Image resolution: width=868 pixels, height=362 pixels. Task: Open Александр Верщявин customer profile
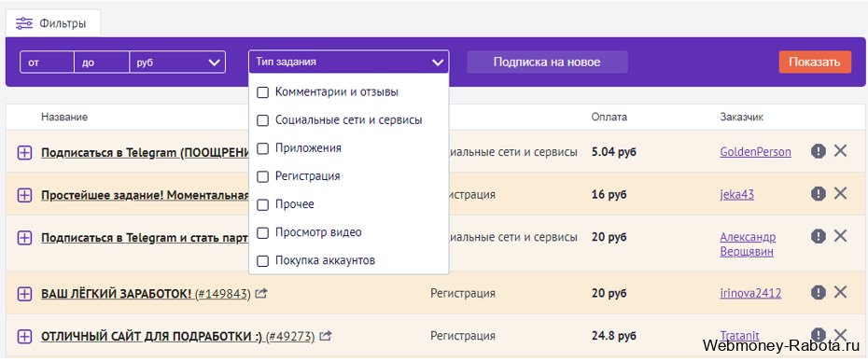748,244
